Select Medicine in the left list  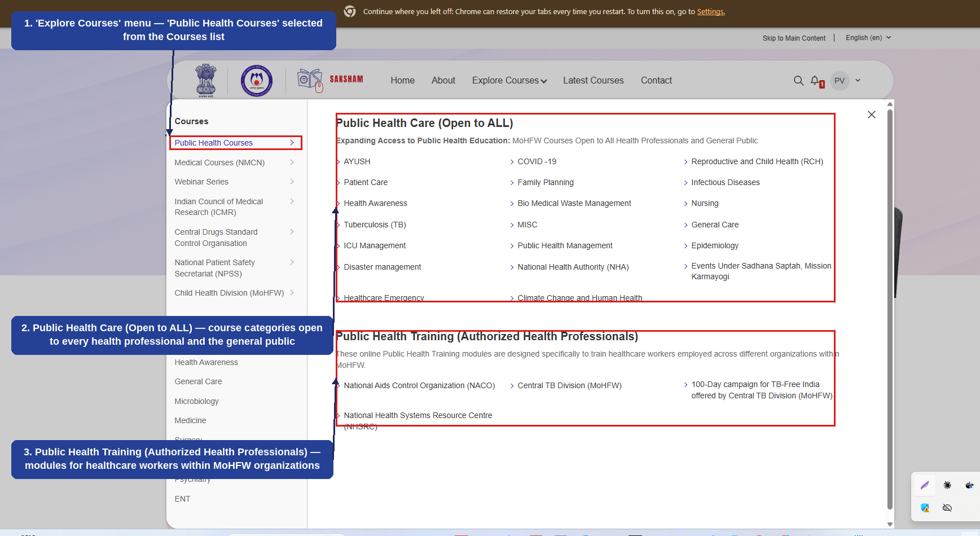pyautogui.click(x=190, y=420)
